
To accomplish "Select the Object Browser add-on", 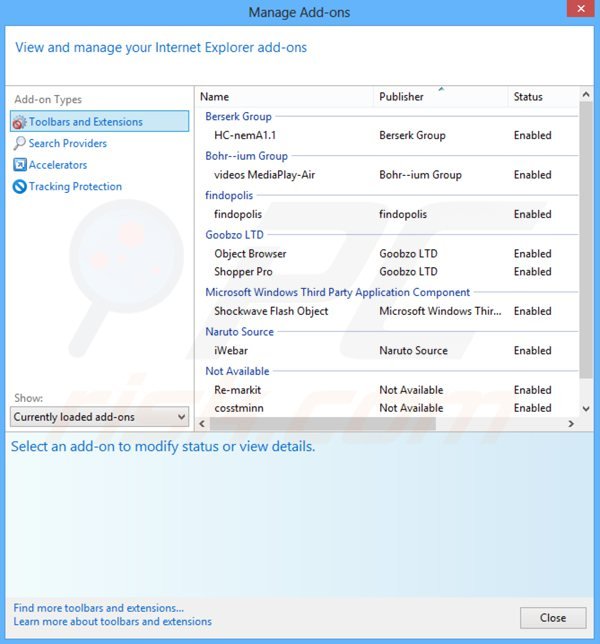I will tap(250, 254).
